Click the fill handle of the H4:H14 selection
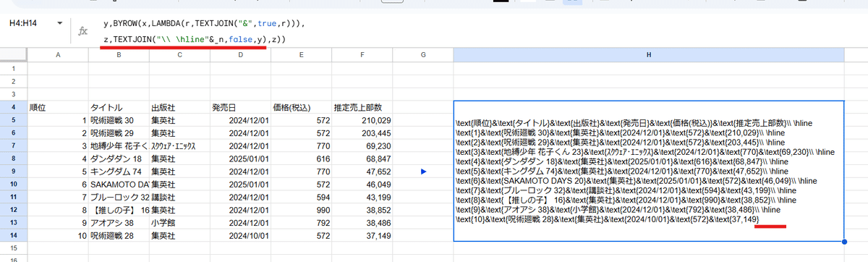 (845, 242)
